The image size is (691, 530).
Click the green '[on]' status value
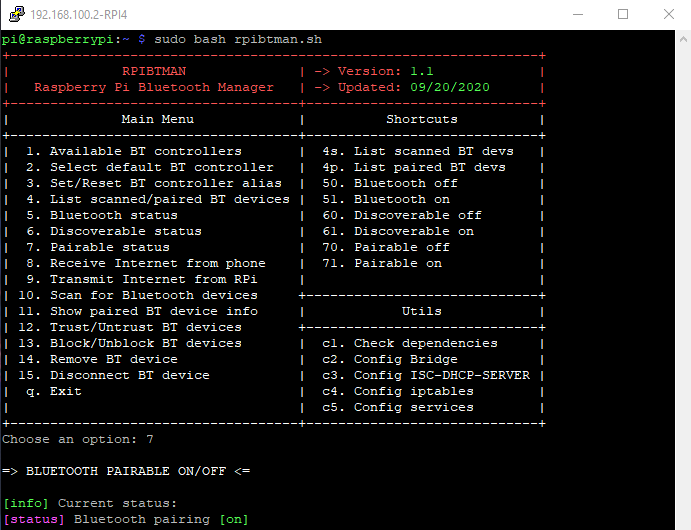[234, 519]
